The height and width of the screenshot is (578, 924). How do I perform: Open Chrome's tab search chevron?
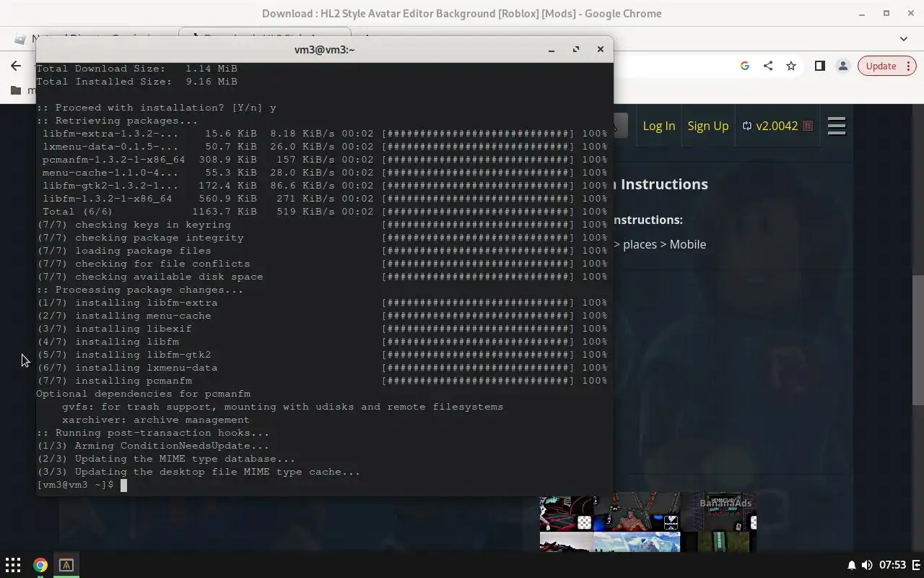tap(904, 38)
